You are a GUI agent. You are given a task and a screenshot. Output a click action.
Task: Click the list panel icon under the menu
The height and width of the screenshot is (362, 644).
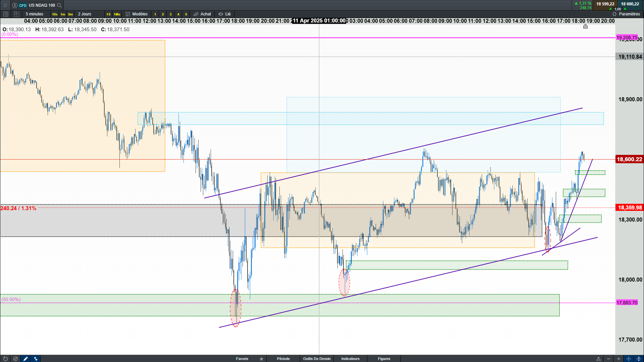click(5, 14)
